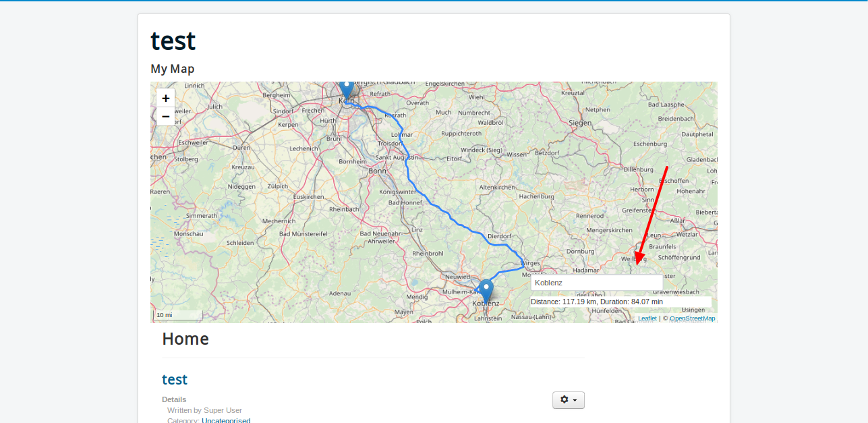Click Hachenburg label on the map
Viewport: 868px width, 423px height.
tap(536, 196)
